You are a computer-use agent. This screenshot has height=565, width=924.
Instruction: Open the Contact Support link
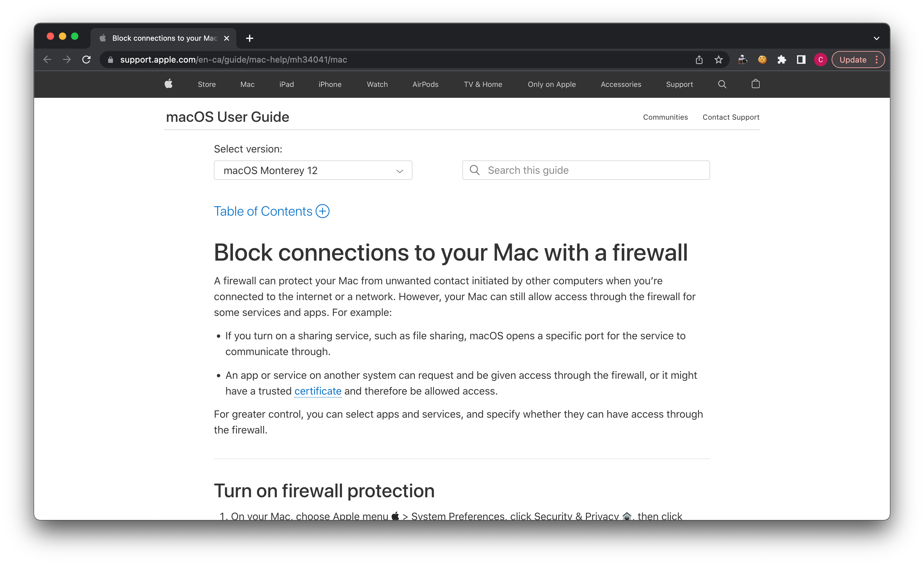pos(731,117)
